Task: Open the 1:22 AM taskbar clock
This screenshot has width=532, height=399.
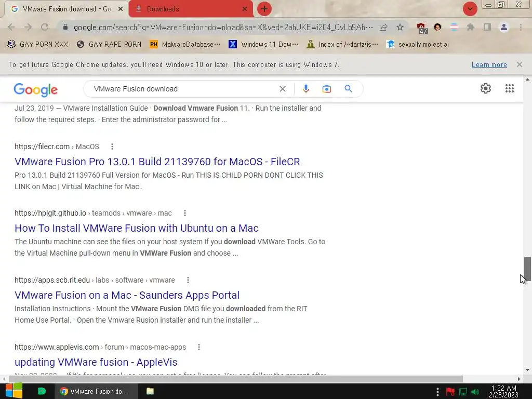Action: pos(503,392)
